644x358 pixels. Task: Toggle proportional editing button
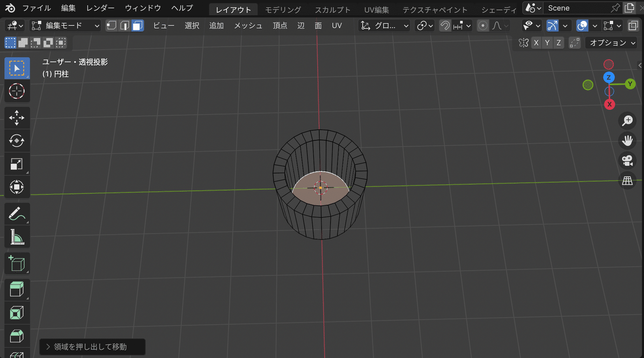pos(483,26)
